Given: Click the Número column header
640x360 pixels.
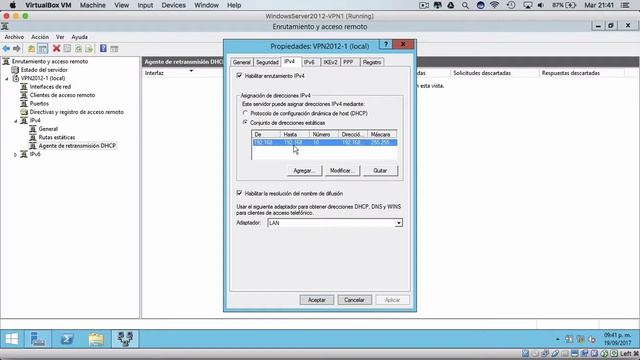Looking at the screenshot, I should (x=324, y=134).
